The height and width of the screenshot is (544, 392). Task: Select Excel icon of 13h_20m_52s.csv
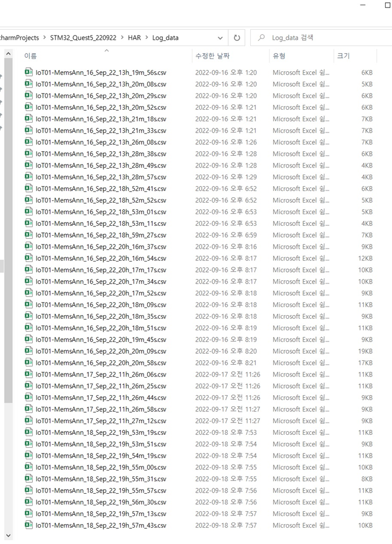tap(29, 107)
